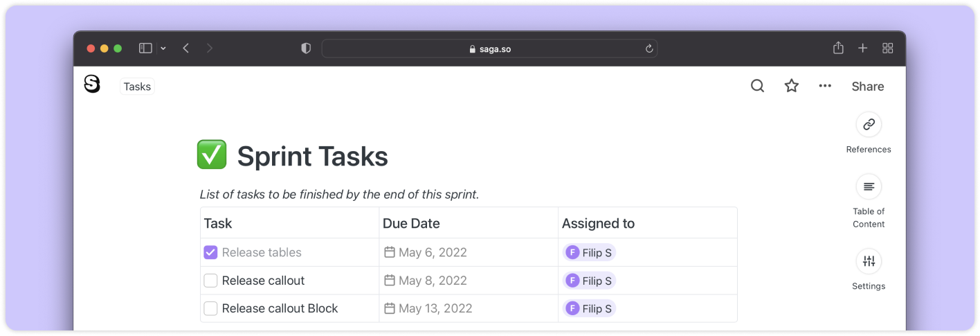Screen dimensions: 980x336
Task: Click the Saga logo icon
Action: point(92,85)
